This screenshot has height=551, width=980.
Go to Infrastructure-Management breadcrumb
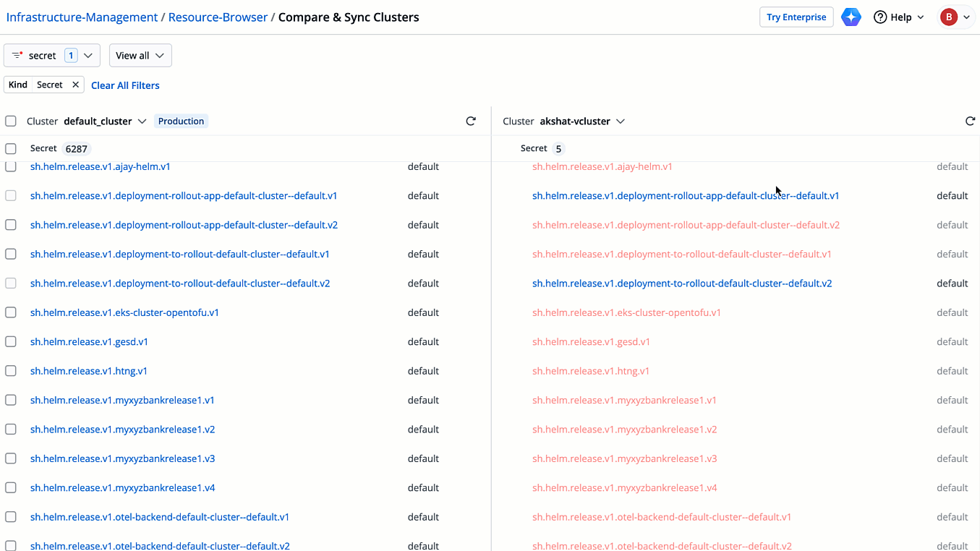[82, 17]
